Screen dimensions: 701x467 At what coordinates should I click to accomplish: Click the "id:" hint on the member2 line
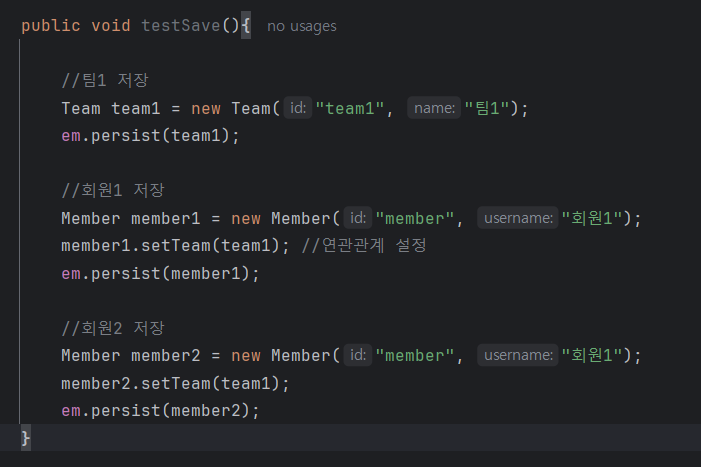[x=358, y=355]
